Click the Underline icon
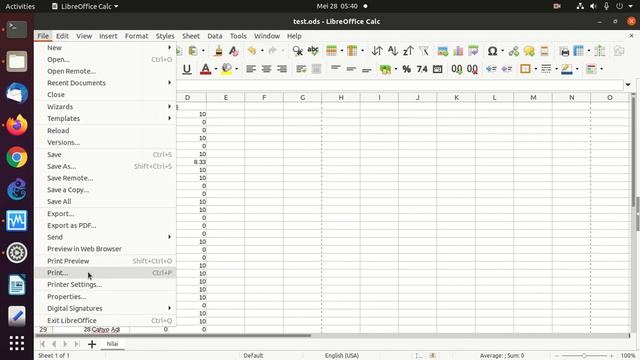The image size is (640, 360). point(187,69)
